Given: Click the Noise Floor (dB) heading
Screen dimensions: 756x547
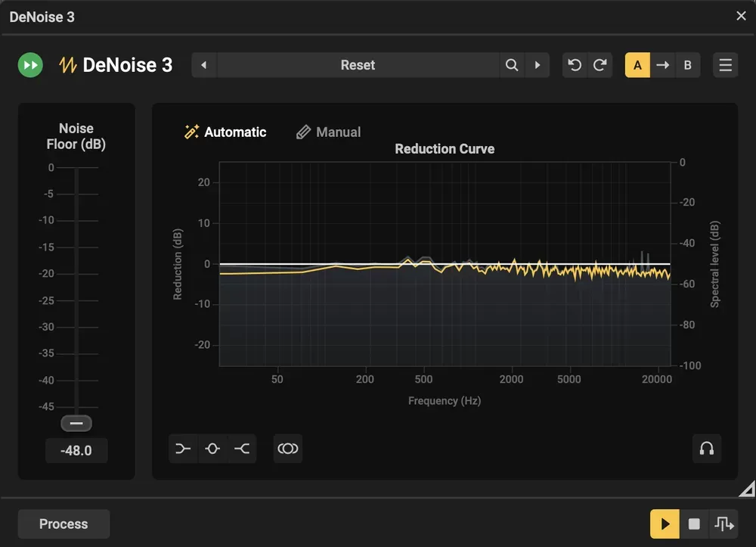Looking at the screenshot, I should pos(76,136).
